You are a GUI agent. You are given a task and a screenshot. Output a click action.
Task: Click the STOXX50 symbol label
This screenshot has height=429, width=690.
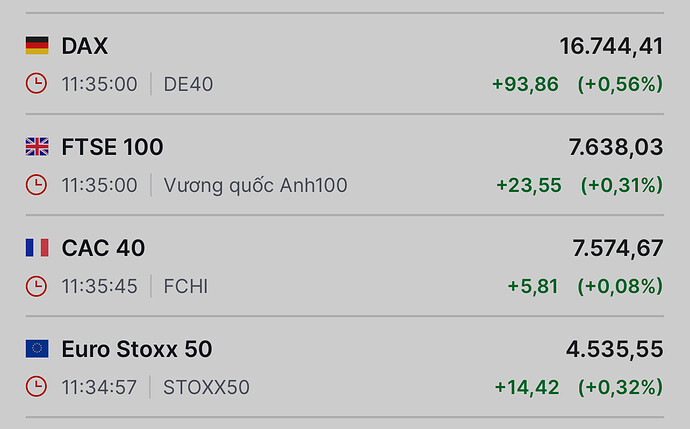[x=206, y=387]
